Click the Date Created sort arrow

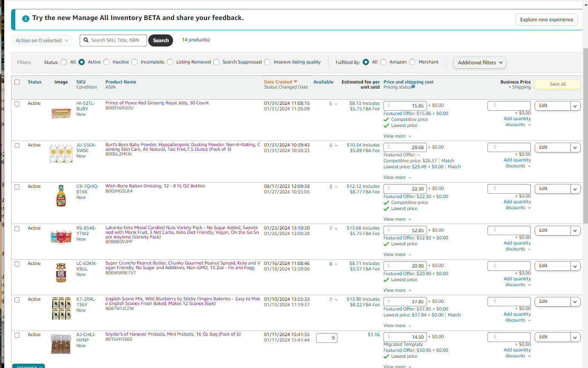(x=295, y=82)
